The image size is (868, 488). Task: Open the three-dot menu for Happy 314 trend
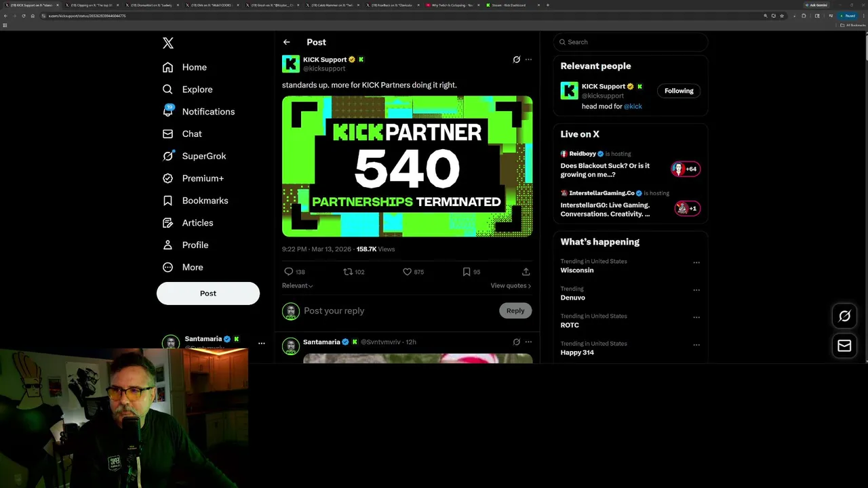[x=696, y=345]
